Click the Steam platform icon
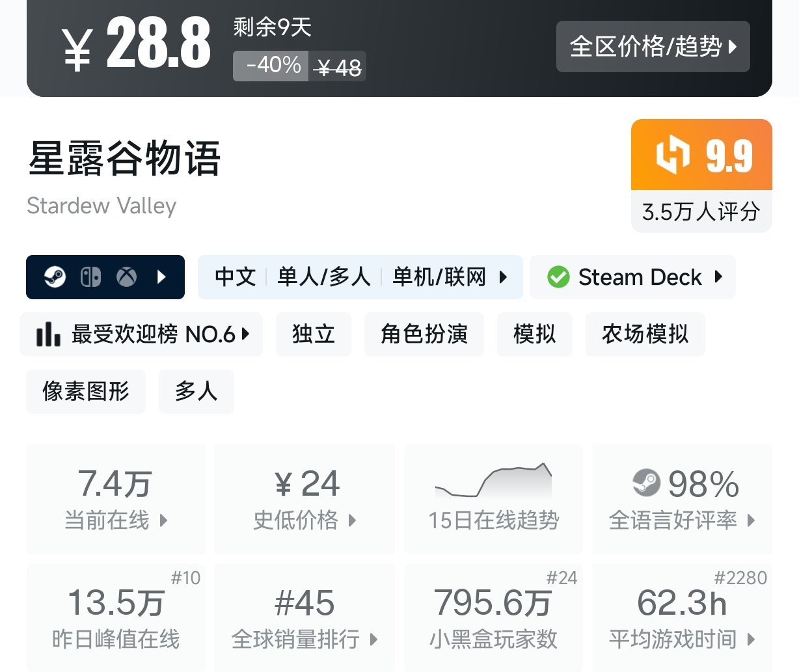Viewport: 799px width, 672px height. click(55, 277)
